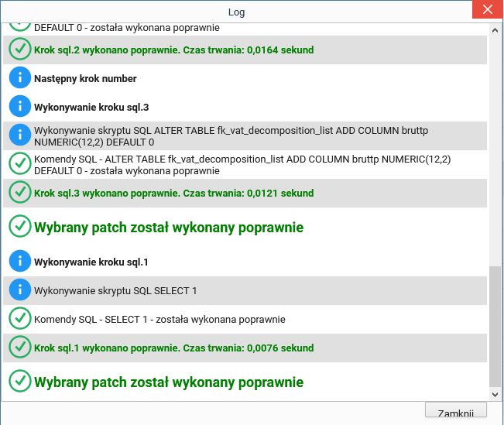Select 'Krok sql.1 wykonano poprawnie' duration text
Image resolution: width=504 pixels, height=425 pixels.
174,348
